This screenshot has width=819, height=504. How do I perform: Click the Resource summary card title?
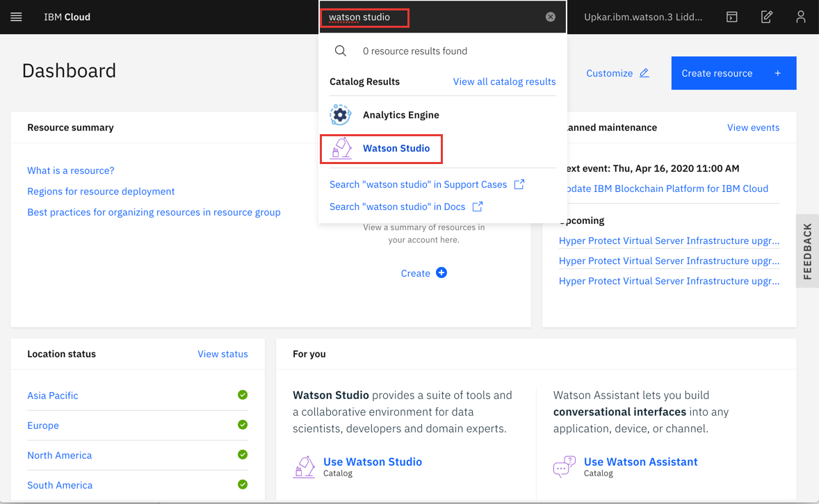click(x=70, y=127)
